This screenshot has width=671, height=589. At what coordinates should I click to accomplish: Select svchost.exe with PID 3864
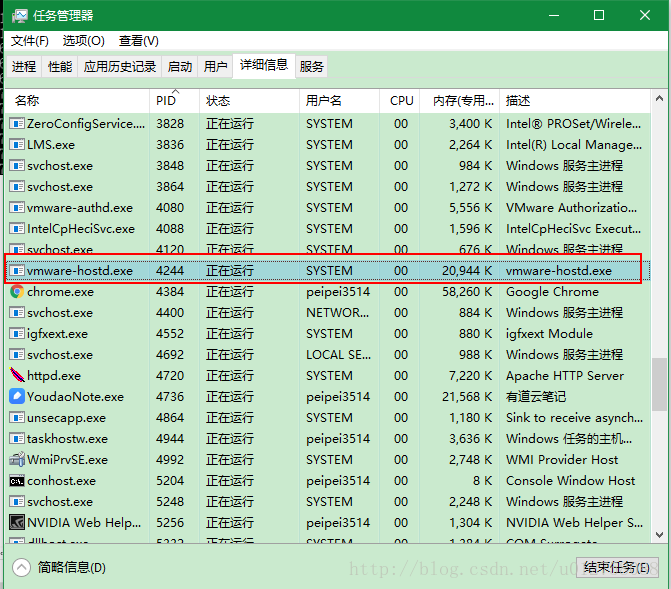pyautogui.click(x=60, y=187)
